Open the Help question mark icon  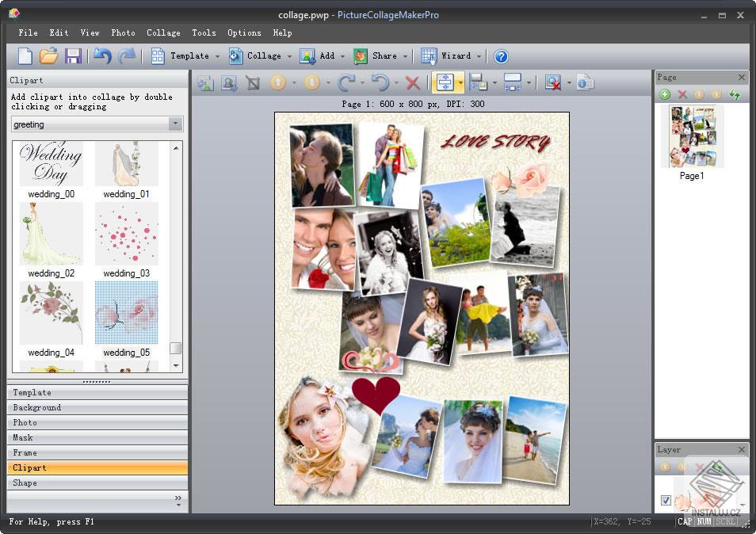(x=501, y=55)
